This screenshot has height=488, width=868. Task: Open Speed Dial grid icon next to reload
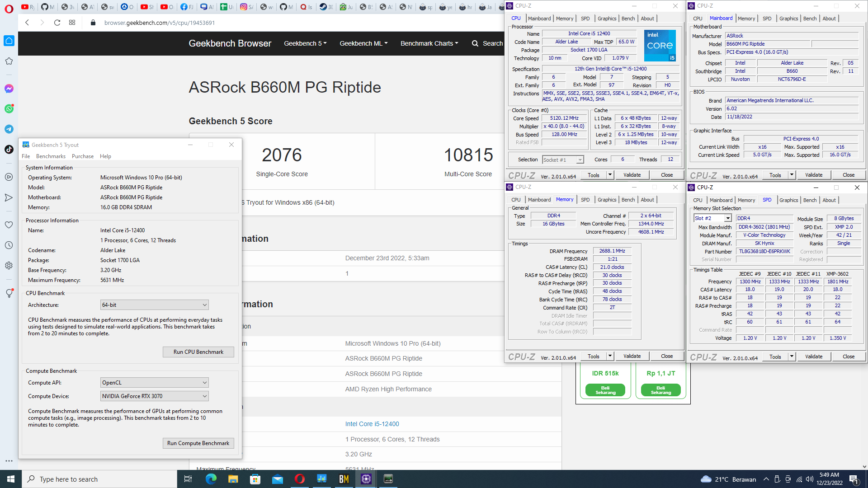coord(72,23)
